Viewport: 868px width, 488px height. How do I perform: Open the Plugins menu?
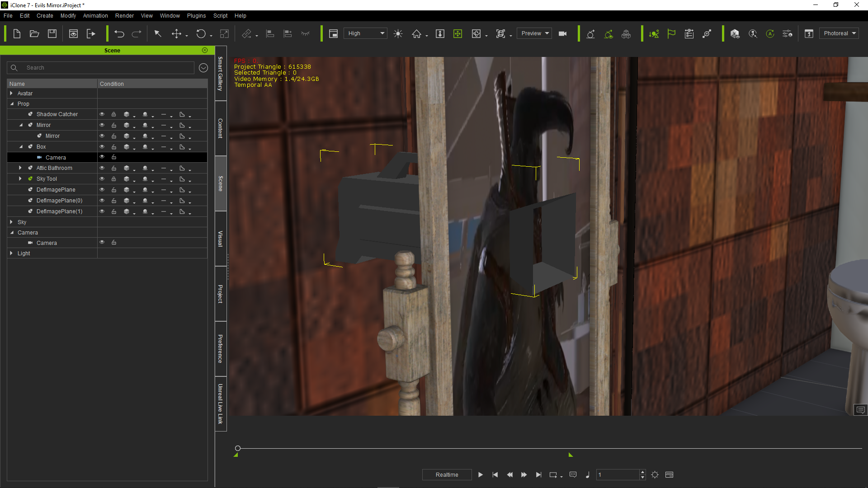[x=196, y=15]
